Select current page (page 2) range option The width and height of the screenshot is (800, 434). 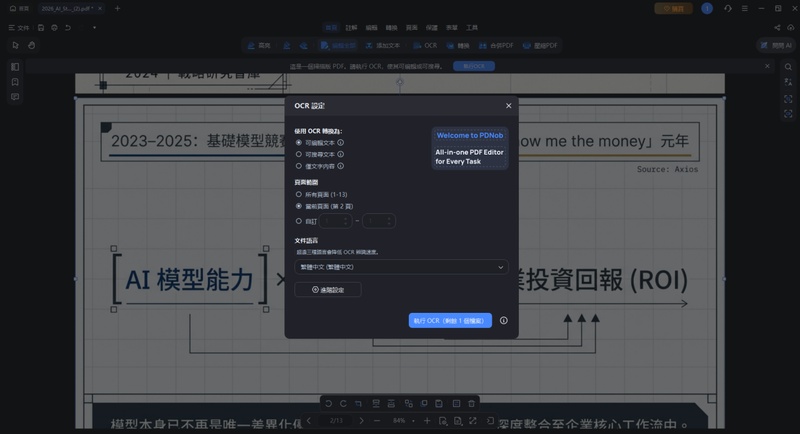(x=298, y=206)
